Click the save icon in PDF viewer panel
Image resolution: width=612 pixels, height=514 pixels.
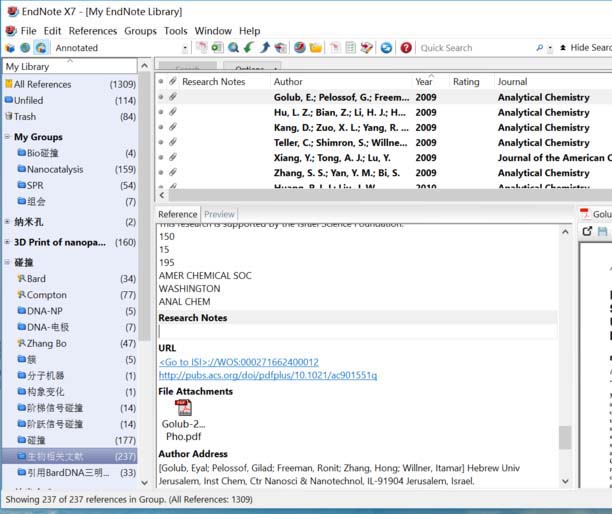coord(603,232)
